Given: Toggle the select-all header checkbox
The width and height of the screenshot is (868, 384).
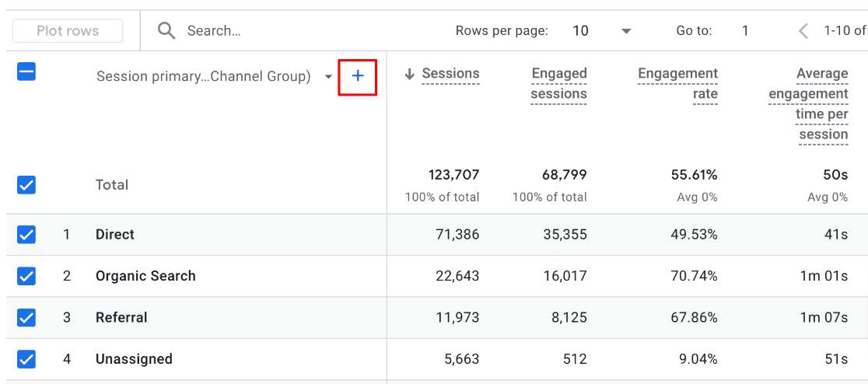Looking at the screenshot, I should (x=26, y=72).
